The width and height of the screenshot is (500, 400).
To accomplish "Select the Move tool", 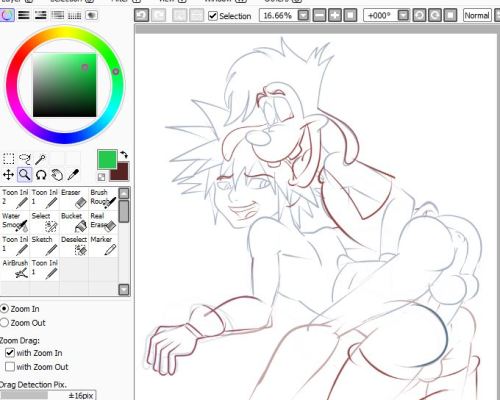I will (8, 175).
